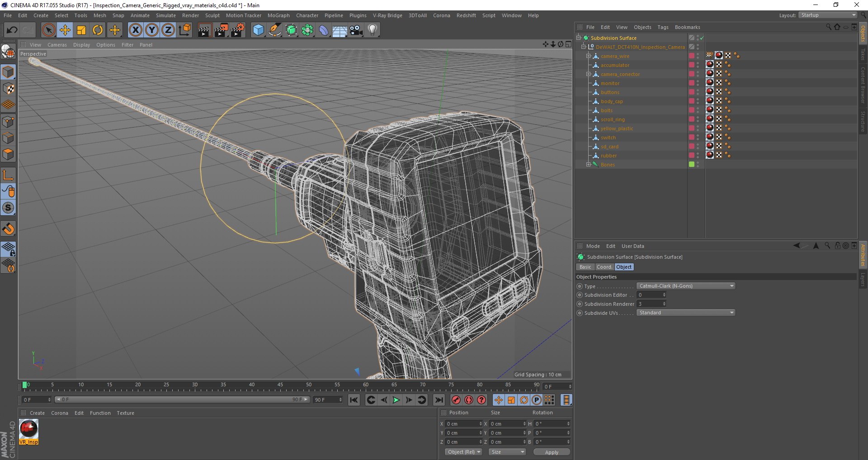Toggle Subdivide UVs animation circle

(x=580, y=313)
